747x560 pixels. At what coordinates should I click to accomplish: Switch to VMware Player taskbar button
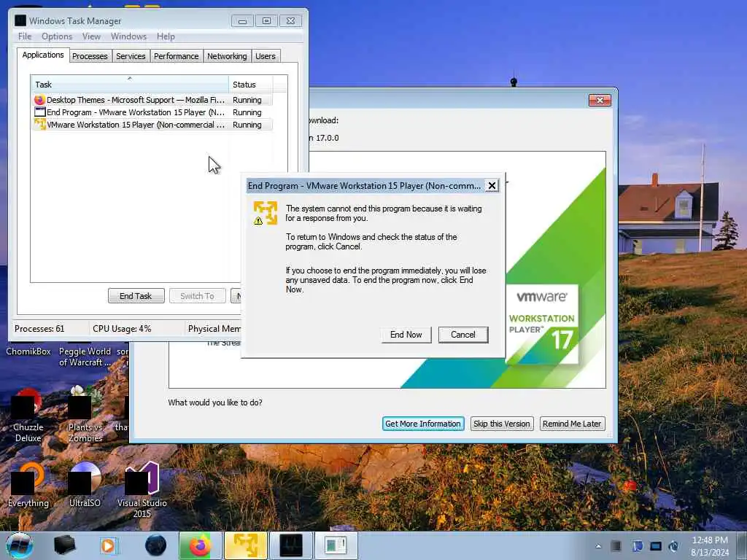(x=245, y=545)
